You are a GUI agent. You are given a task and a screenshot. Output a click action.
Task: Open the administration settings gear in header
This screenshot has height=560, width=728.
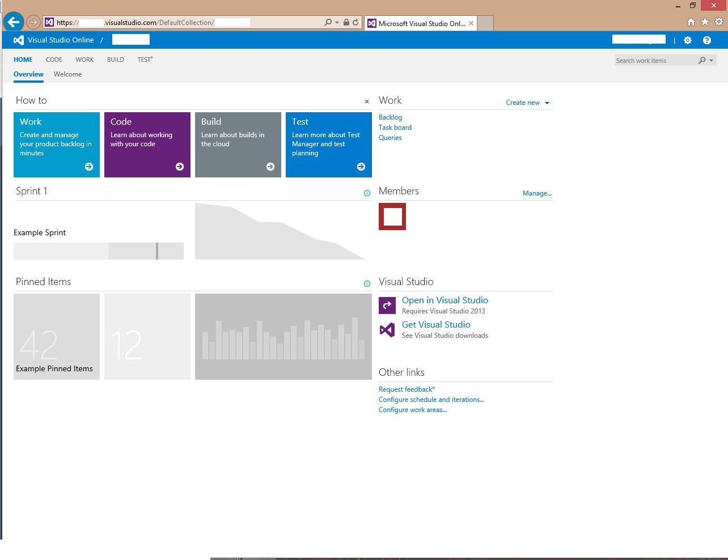tap(688, 40)
